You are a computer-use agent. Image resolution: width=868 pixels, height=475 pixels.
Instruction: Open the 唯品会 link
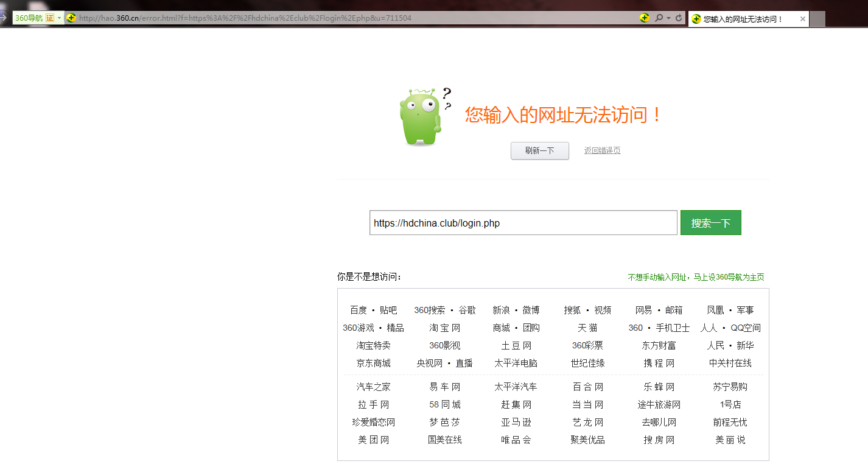pos(516,440)
